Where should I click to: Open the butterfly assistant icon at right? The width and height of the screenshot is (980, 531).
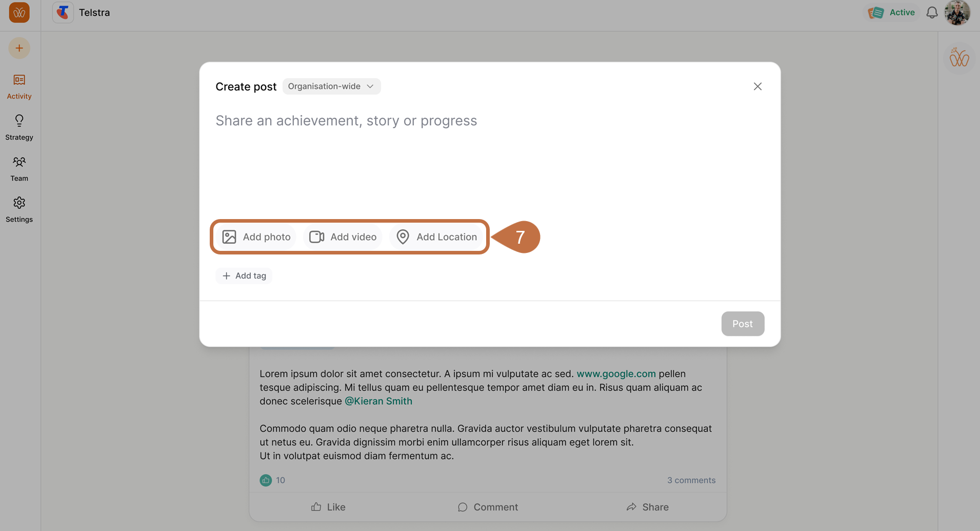tap(958, 58)
